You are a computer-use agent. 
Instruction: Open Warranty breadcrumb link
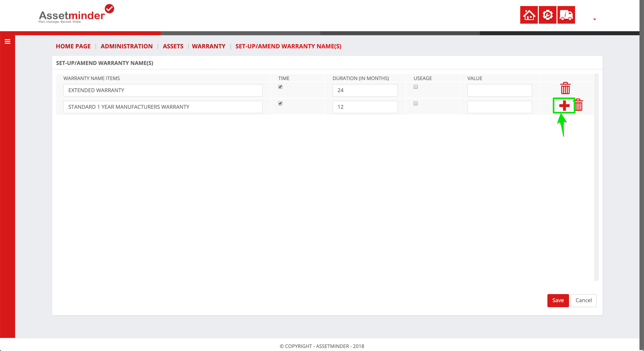point(209,46)
